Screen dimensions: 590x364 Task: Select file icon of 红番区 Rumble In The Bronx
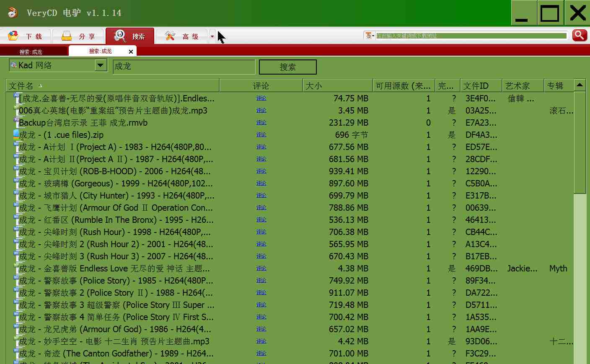coord(16,219)
